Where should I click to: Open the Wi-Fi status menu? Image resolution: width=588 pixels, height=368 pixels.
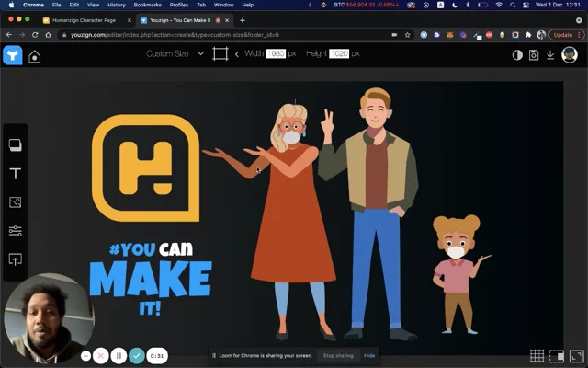(499, 5)
